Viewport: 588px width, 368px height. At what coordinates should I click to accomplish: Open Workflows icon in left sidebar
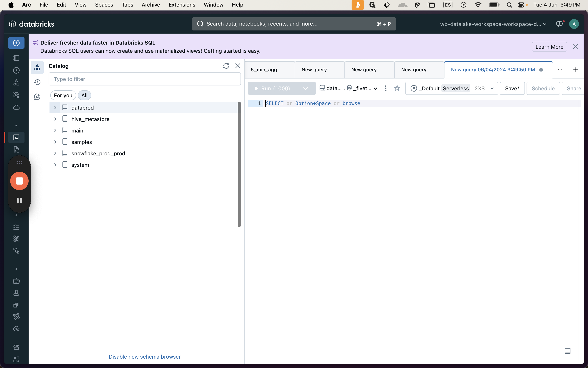click(x=16, y=95)
